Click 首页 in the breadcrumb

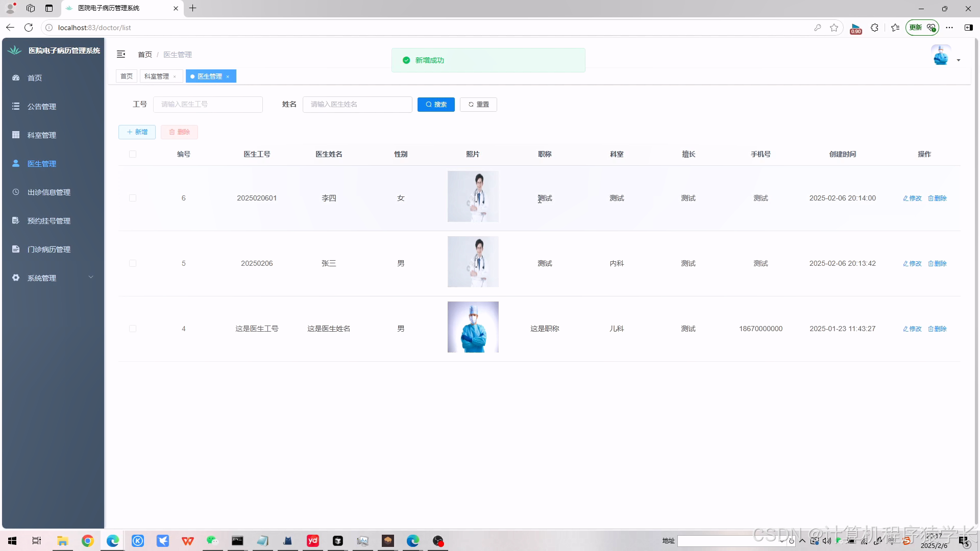(x=145, y=55)
